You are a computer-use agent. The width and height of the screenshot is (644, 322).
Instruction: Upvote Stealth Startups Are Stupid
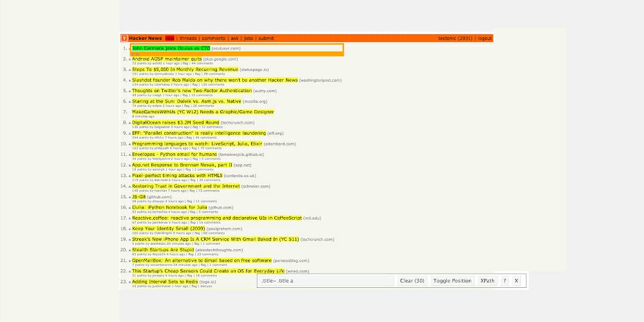point(130,250)
